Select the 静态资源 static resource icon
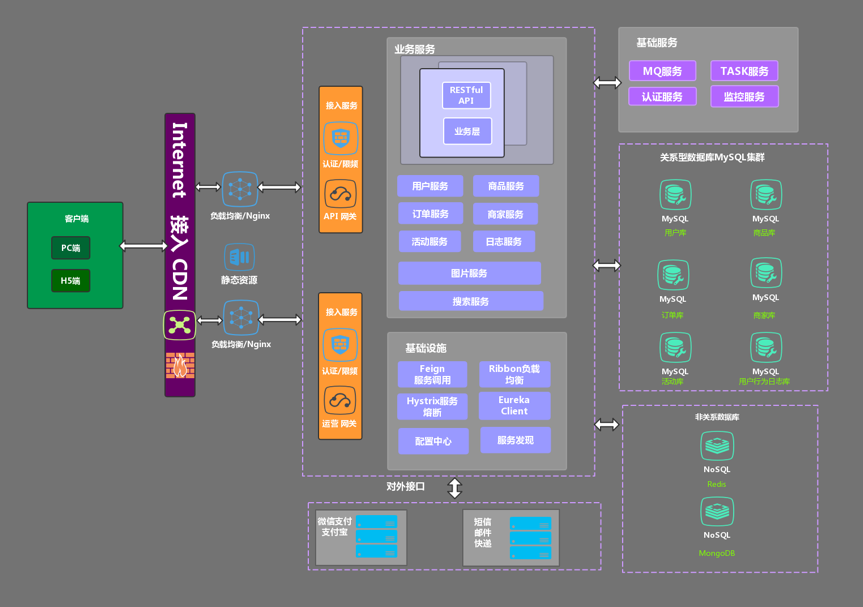Screen dimensions: 863x607 pyautogui.click(x=239, y=257)
